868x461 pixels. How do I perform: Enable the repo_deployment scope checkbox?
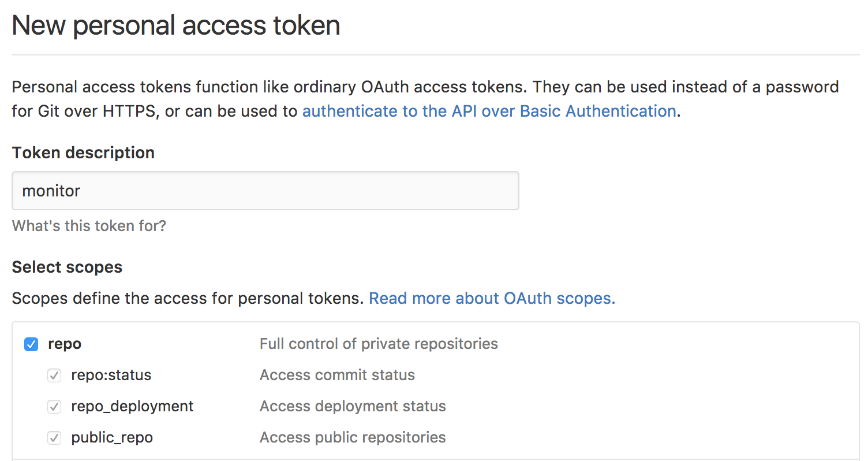(54, 406)
